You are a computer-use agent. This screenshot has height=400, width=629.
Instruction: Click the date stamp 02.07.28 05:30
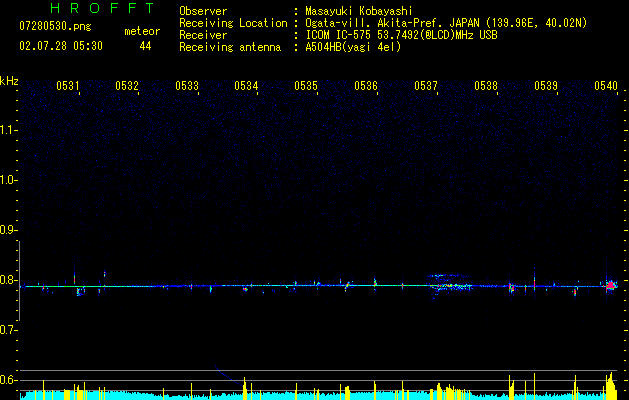[61, 46]
